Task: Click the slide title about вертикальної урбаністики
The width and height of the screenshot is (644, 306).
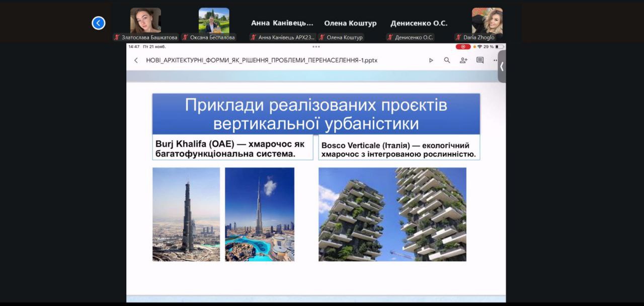Action: (x=316, y=114)
